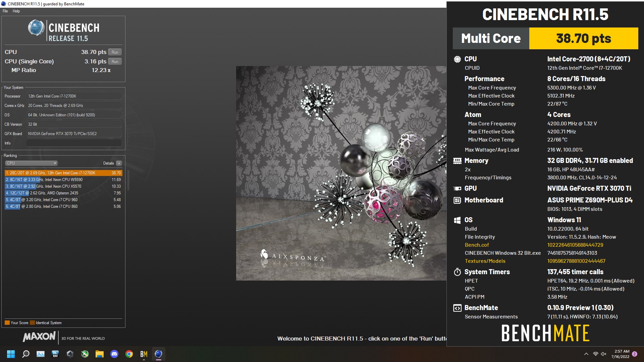Click the CB Version 32 Bit field

74,124
